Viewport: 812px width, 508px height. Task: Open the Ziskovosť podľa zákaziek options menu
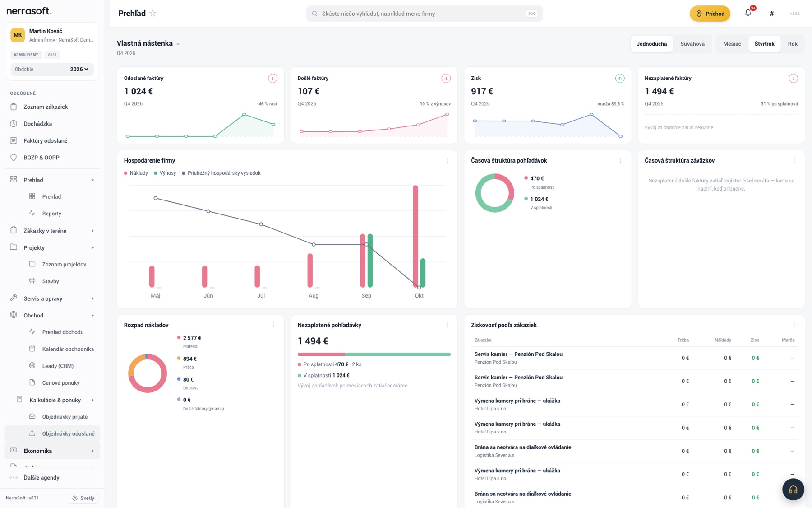[x=794, y=325]
